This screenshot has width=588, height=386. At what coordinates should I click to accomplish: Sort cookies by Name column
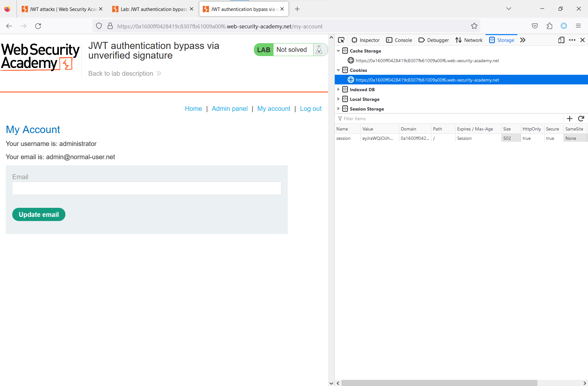pos(347,129)
